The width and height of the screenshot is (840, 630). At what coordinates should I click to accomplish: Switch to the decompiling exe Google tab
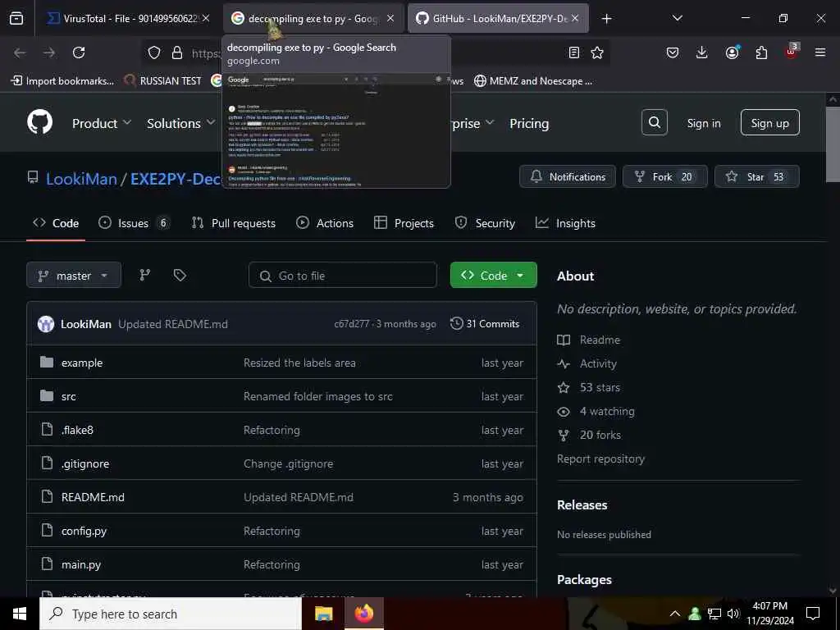click(313, 19)
